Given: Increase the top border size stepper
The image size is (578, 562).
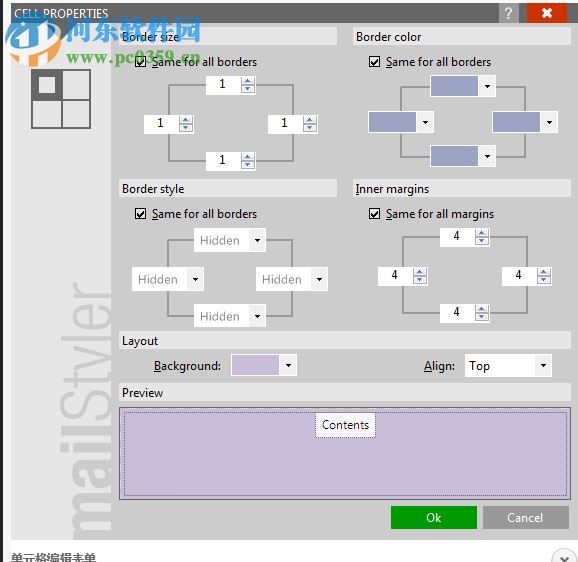Looking at the screenshot, I should click(x=248, y=81).
